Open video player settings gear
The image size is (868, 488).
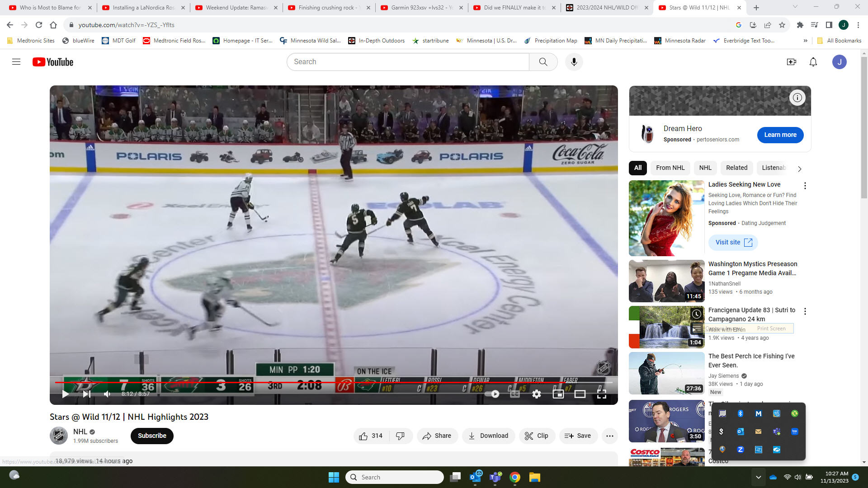[x=536, y=394]
